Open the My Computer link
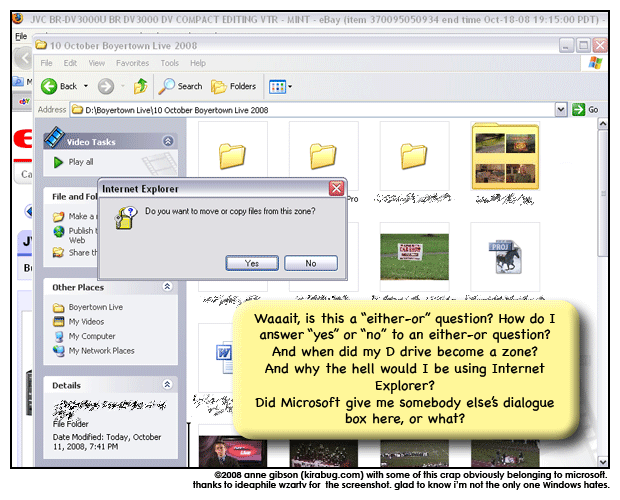Viewport: 620px width, 500px height. tap(92, 336)
